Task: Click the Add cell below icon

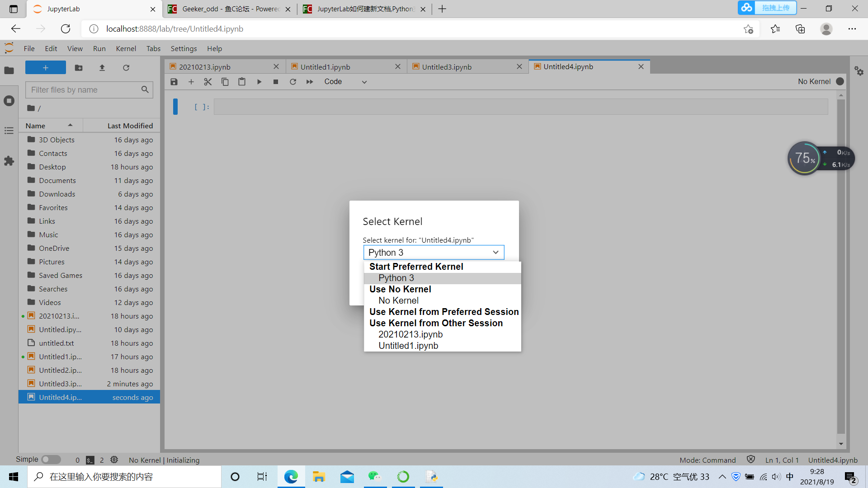Action: click(191, 82)
